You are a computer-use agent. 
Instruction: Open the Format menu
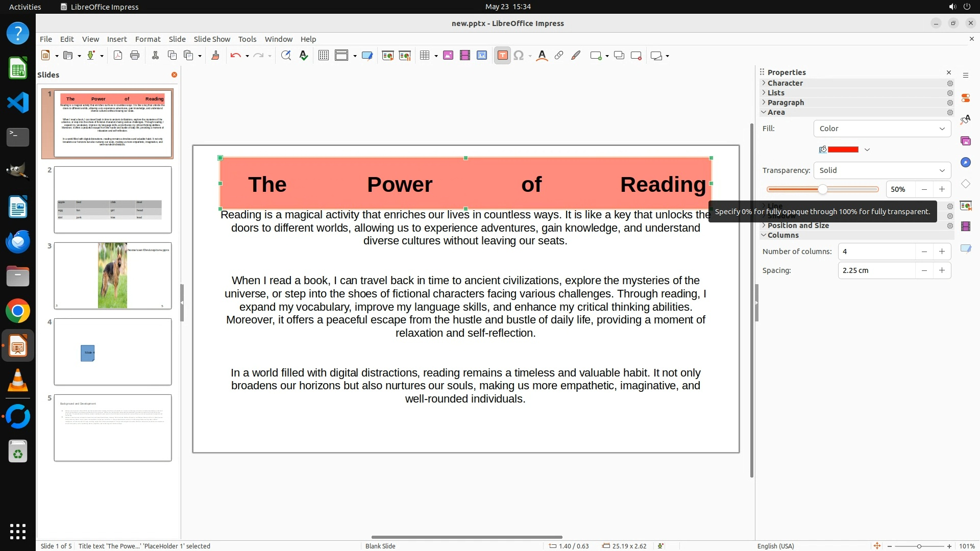point(148,39)
